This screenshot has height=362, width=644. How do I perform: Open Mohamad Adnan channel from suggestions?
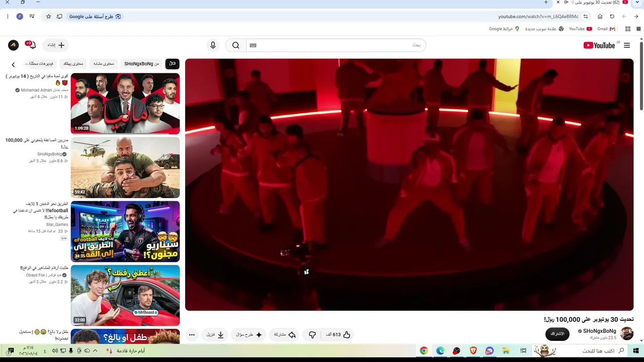(x=44, y=90)
